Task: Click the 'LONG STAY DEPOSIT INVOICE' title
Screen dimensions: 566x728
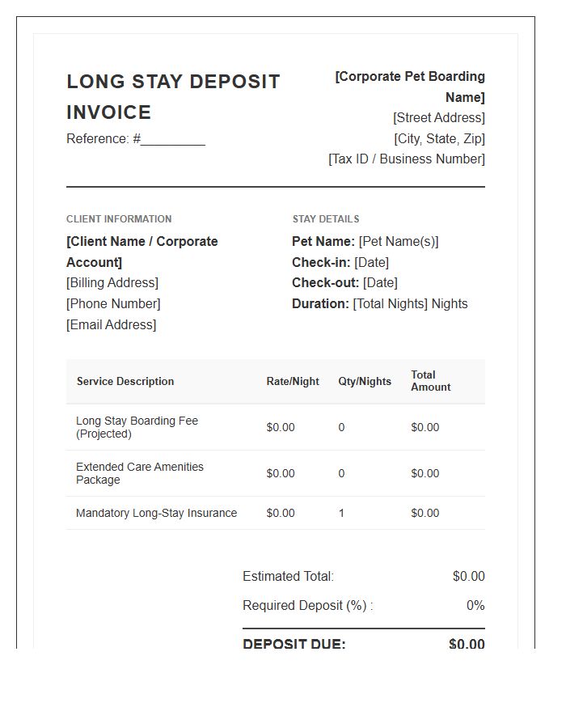Action: tap(173, 96)
